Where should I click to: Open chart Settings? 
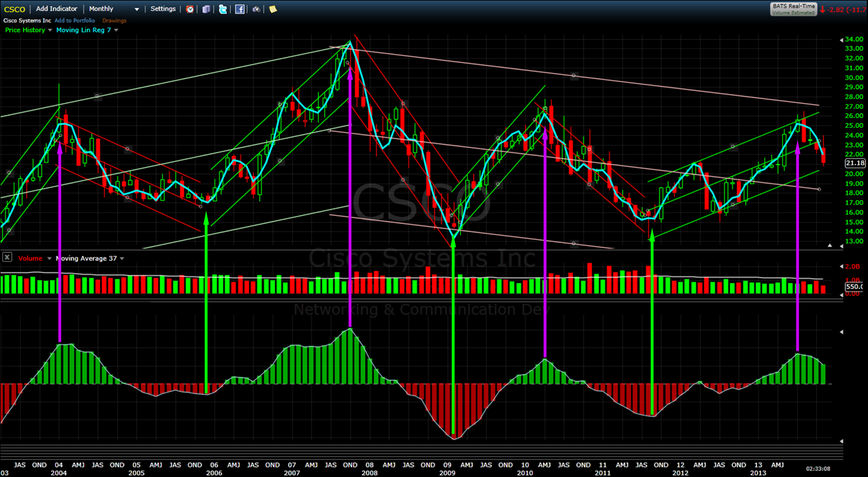click(x=163, y=8)
